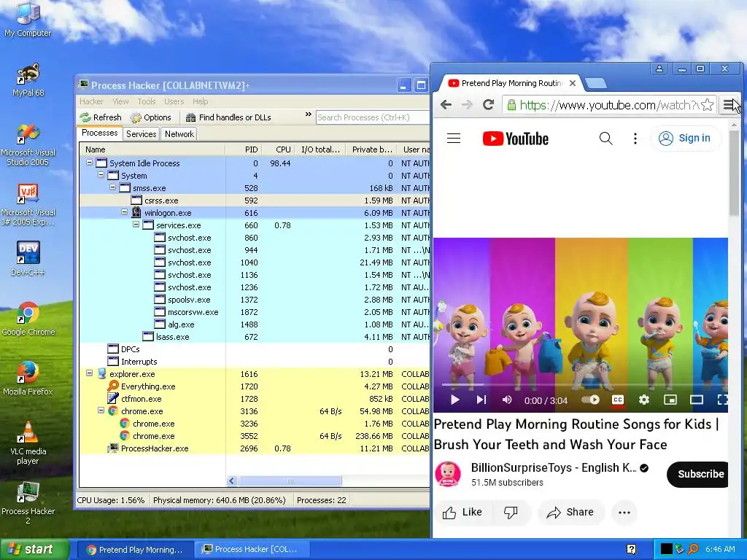The image size is (747, 560).
Task: Launch MyPal 68 desktop shortcut
Action: click(28, 80)
